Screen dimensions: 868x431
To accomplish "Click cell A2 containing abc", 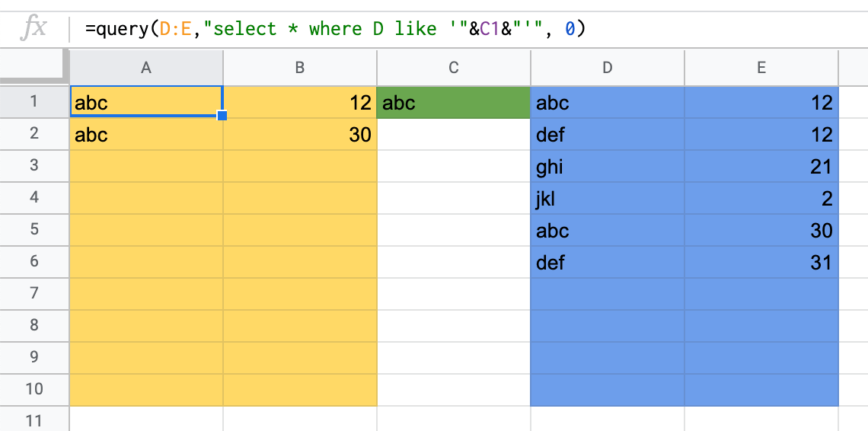I will tap(146, 135).
